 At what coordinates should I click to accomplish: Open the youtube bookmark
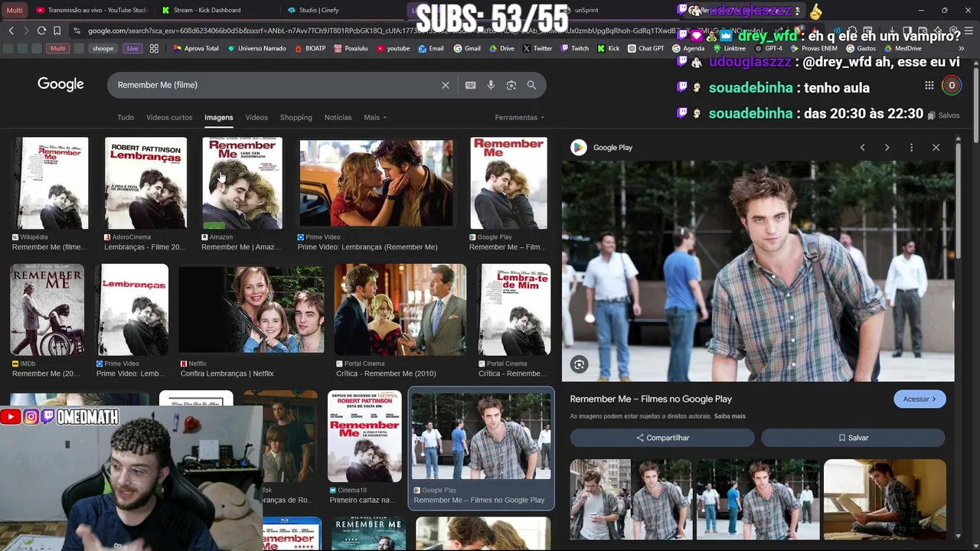393,48
